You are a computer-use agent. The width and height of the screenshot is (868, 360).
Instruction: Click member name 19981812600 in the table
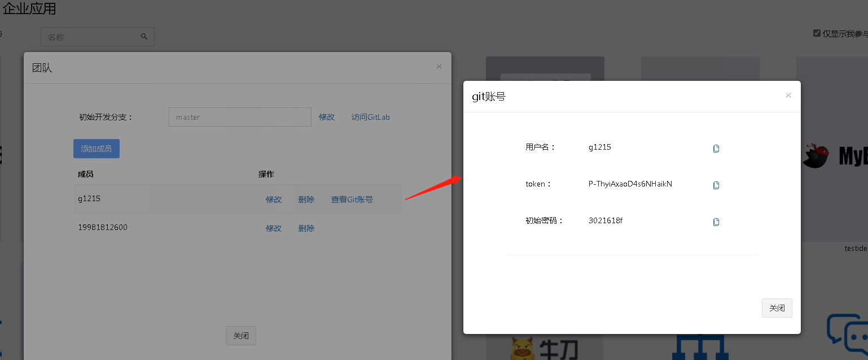(x=103, y=227)
